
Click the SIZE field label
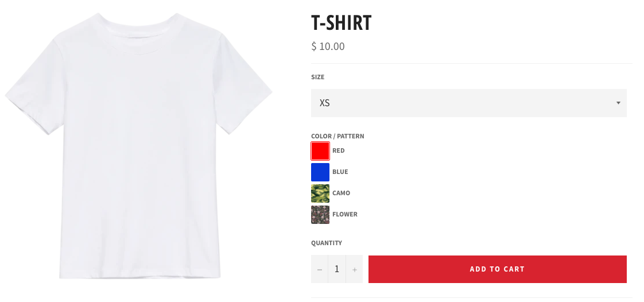click(x=317, y=77)
